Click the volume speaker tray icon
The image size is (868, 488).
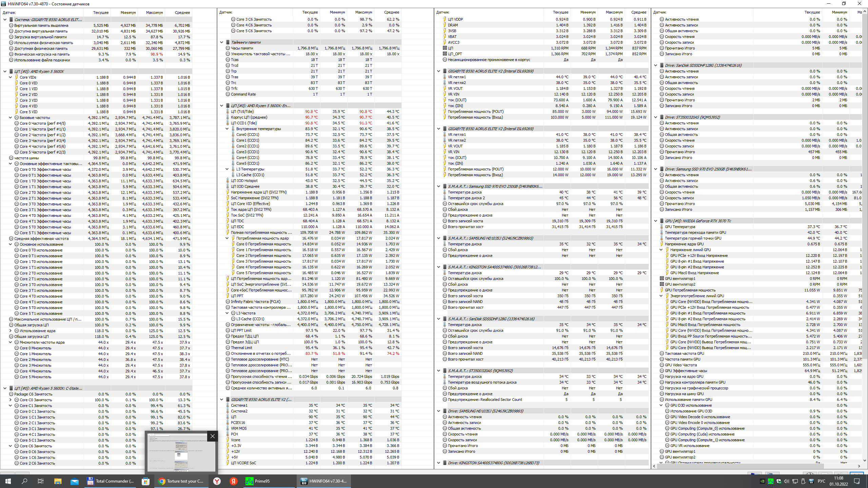(x=787, y=481)
